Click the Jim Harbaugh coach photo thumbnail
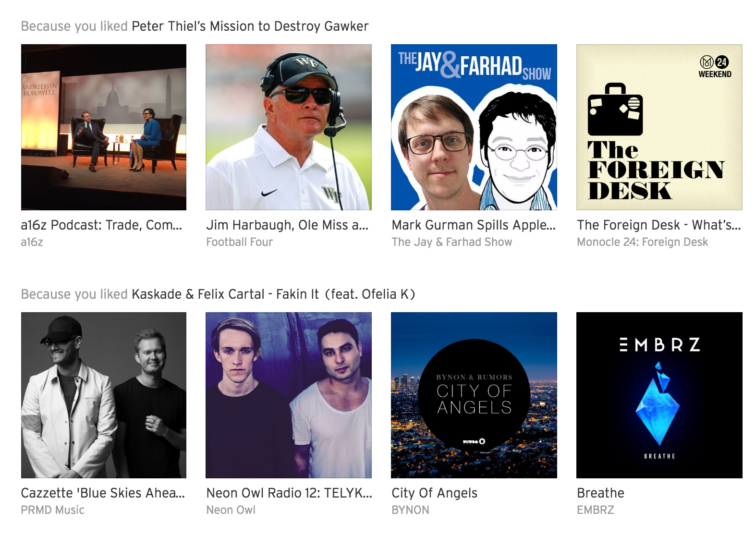Image resolution: width=756 pixels, height=535 pixels. coord(289,127)
